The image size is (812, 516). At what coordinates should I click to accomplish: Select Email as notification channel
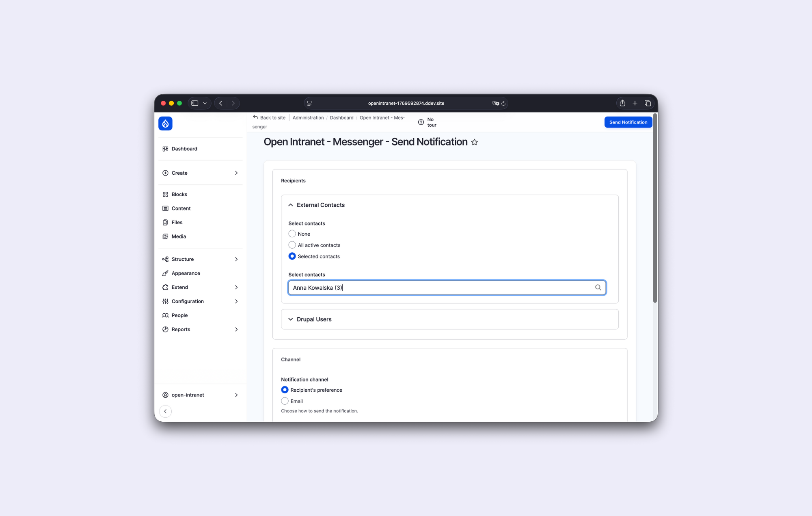285,401
